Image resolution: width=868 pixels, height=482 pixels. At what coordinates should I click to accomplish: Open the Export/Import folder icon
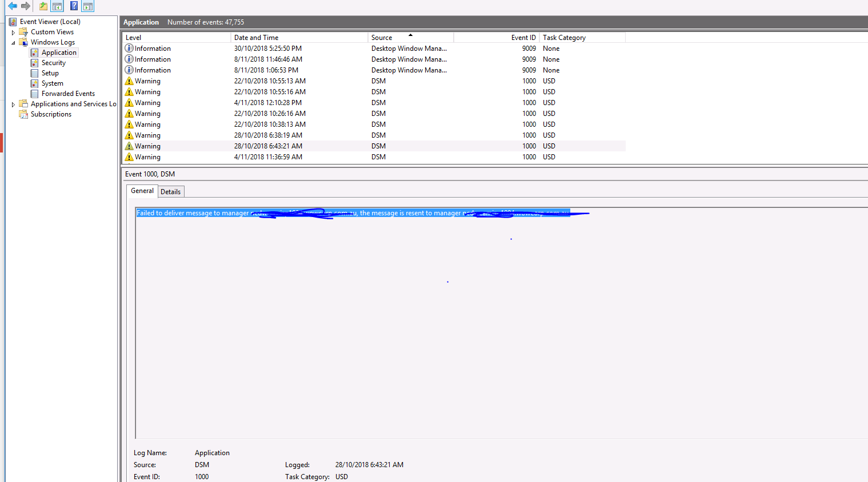[42, 6]
